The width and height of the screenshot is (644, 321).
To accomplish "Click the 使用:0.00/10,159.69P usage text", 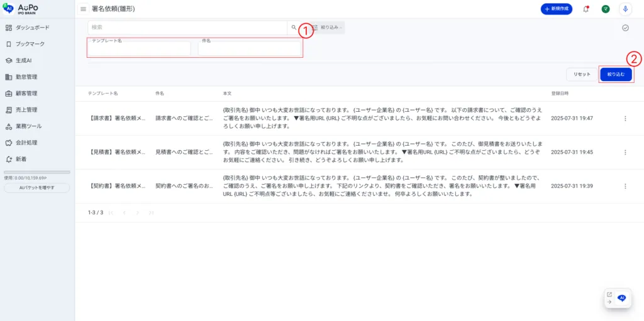I will pyautogui.click(x=25, y=178).
